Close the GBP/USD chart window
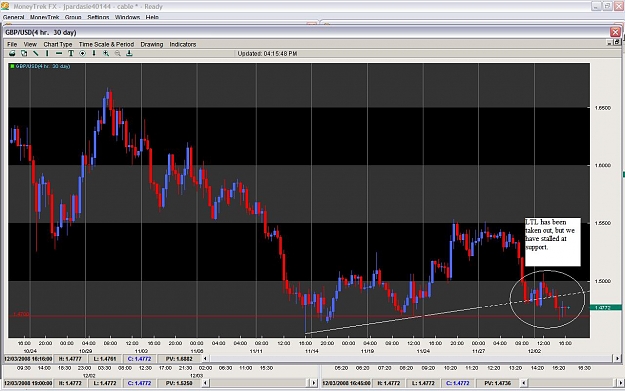 615,32
